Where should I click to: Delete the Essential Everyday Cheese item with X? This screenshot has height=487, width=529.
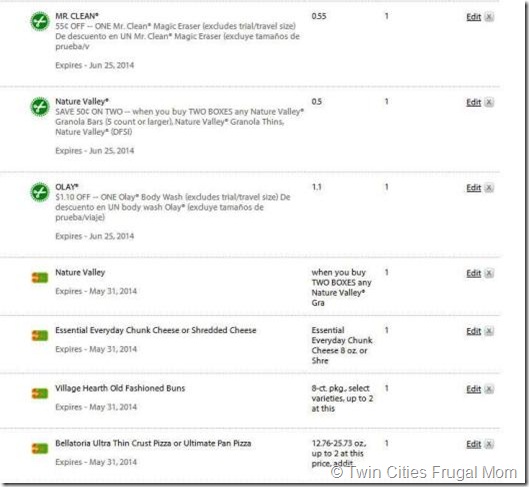pos(489,331)
